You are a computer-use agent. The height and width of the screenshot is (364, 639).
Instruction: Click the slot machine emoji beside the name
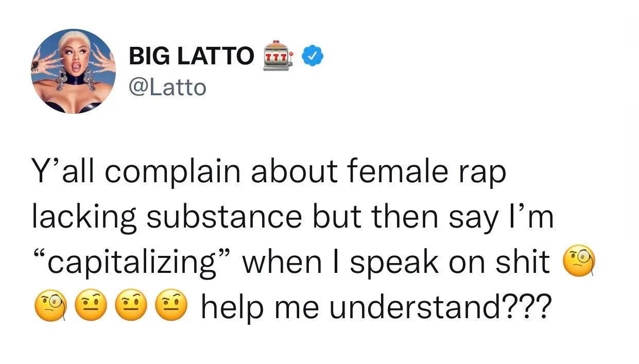pyautogui.click(x=277, y=56)
